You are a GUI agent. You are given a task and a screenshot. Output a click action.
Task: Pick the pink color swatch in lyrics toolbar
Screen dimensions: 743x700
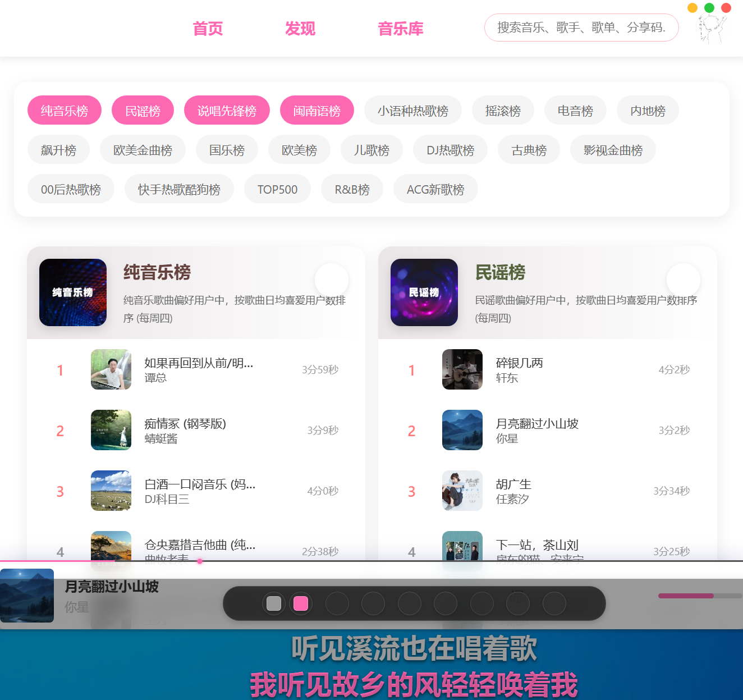pyautogui.click(x=301, y=603)
